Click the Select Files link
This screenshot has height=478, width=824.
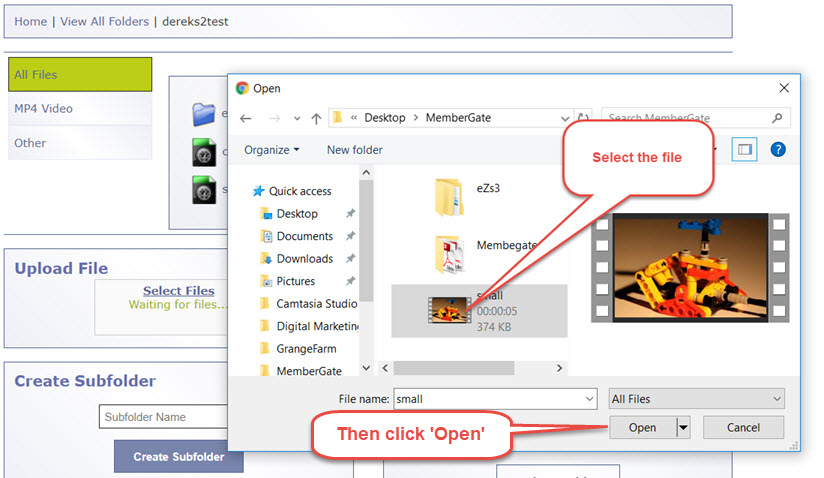click(179, 290)
